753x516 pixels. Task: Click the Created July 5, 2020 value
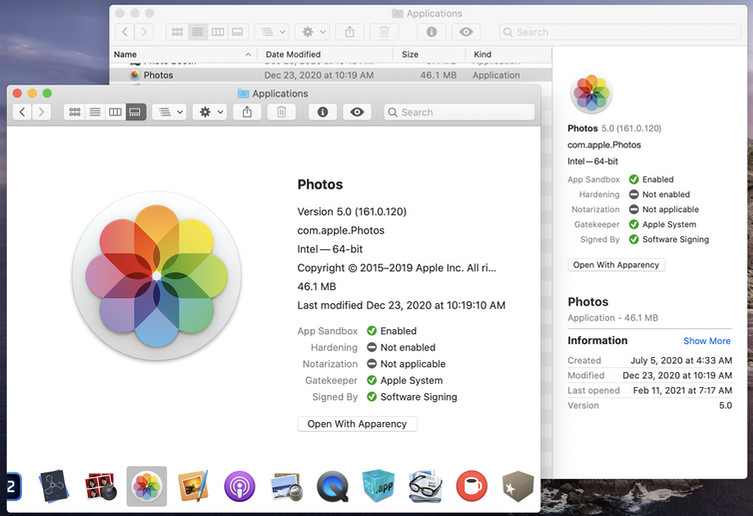681,360
